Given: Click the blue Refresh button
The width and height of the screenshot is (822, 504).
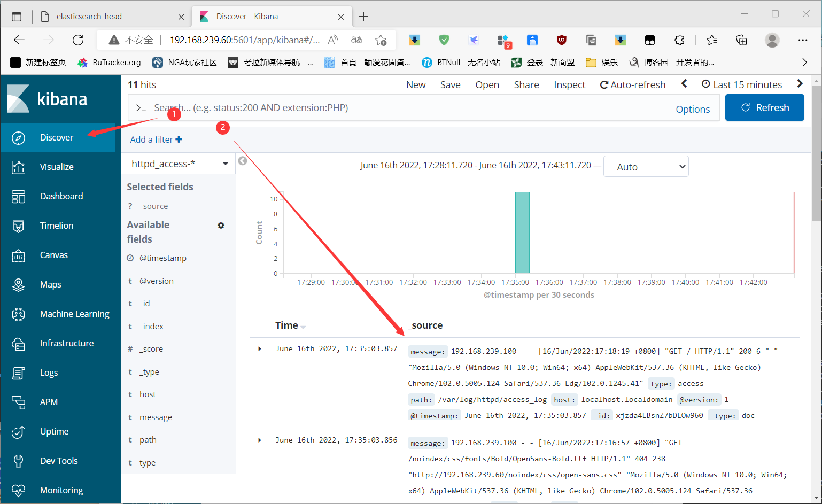Looking at the screenshot, I should coord(765,107).
